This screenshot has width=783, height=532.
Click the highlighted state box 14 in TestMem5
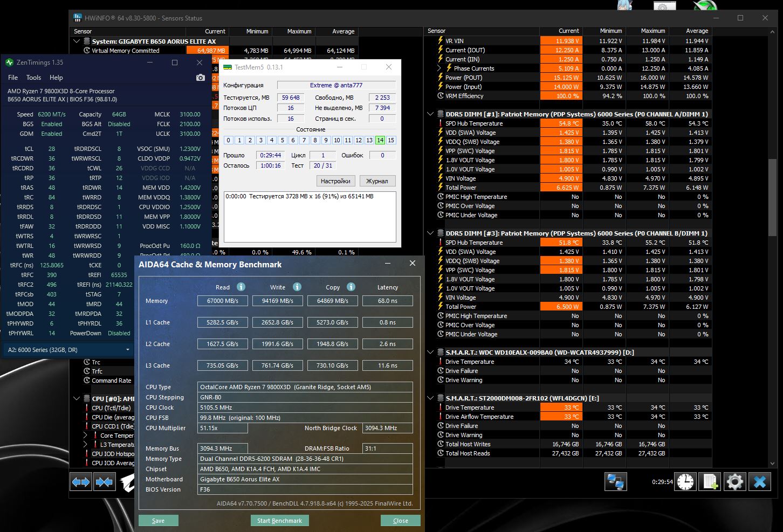[380, 140]
